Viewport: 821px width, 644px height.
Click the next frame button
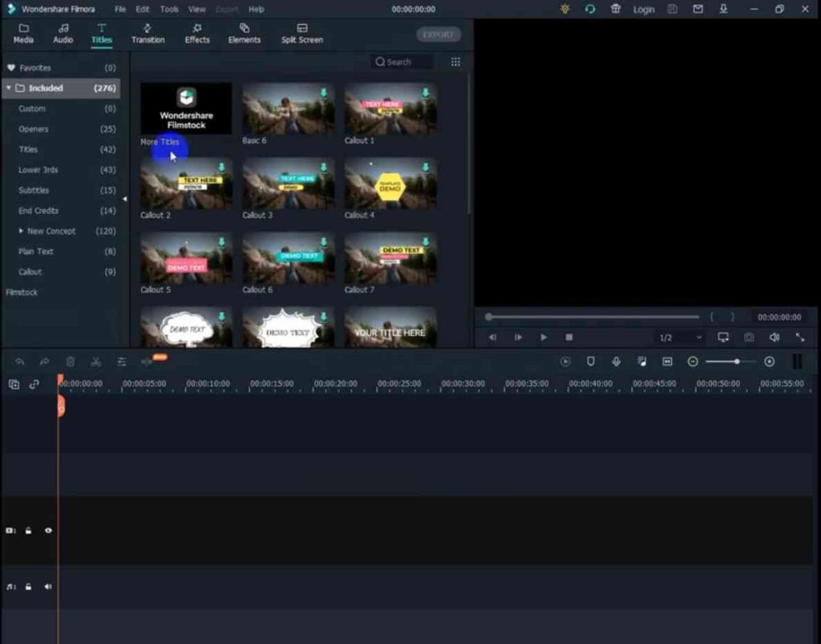tap(518, 337)
